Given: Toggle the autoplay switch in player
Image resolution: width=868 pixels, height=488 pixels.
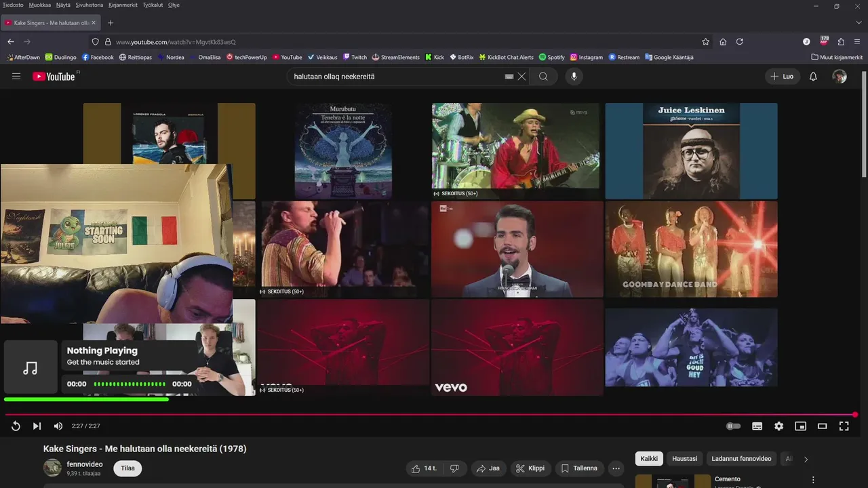Looking at the screenshot, I should click(733, 426).
